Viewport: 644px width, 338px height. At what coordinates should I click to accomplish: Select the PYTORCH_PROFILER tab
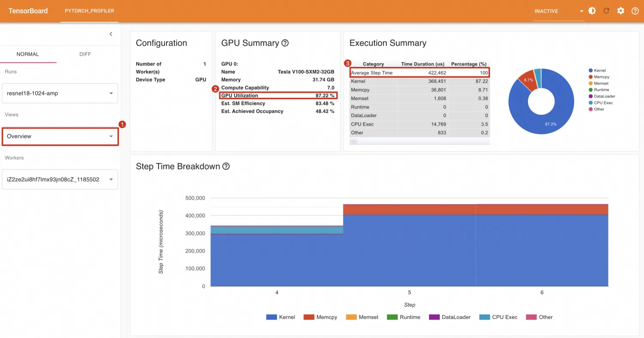click(89, 11)
